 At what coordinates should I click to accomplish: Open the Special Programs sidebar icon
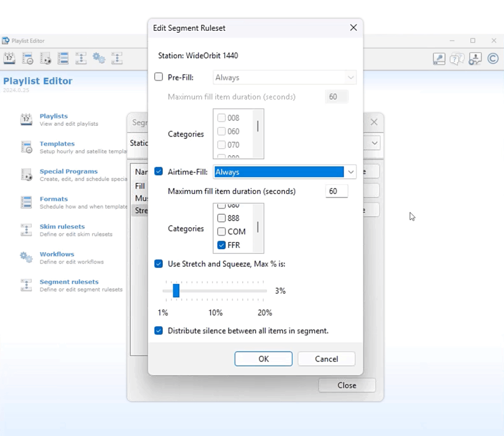(26, 175)
